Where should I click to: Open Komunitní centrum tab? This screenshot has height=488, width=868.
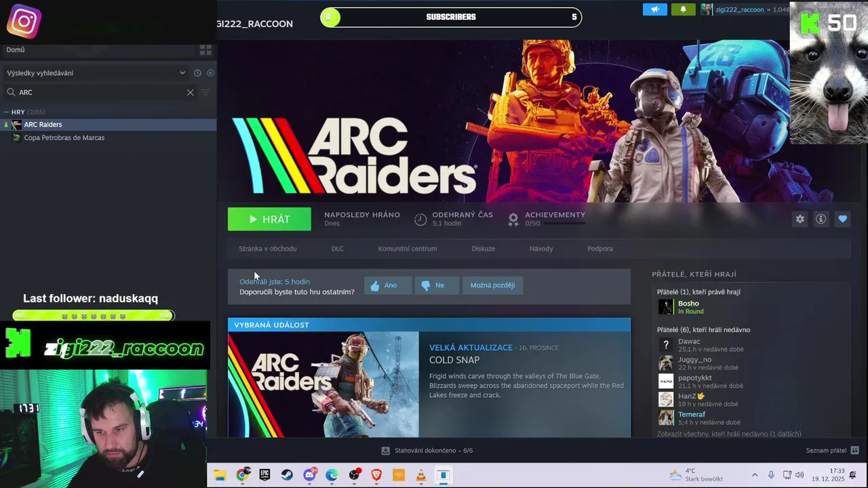pyautogui.click(x=408, y=249)
